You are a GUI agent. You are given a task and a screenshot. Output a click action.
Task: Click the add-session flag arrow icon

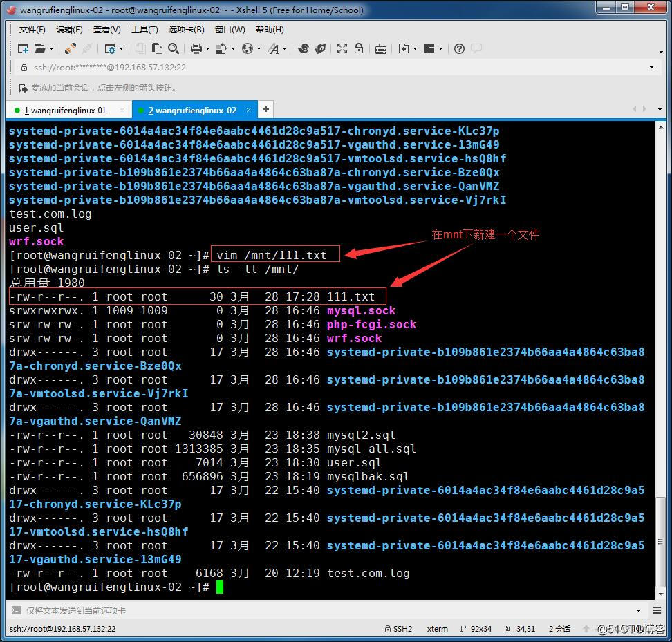(x=23, y=88)
